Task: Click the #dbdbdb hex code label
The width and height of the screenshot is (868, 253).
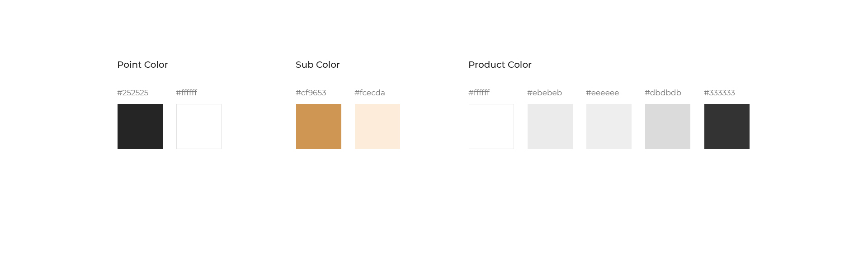Action: (663, 93)
